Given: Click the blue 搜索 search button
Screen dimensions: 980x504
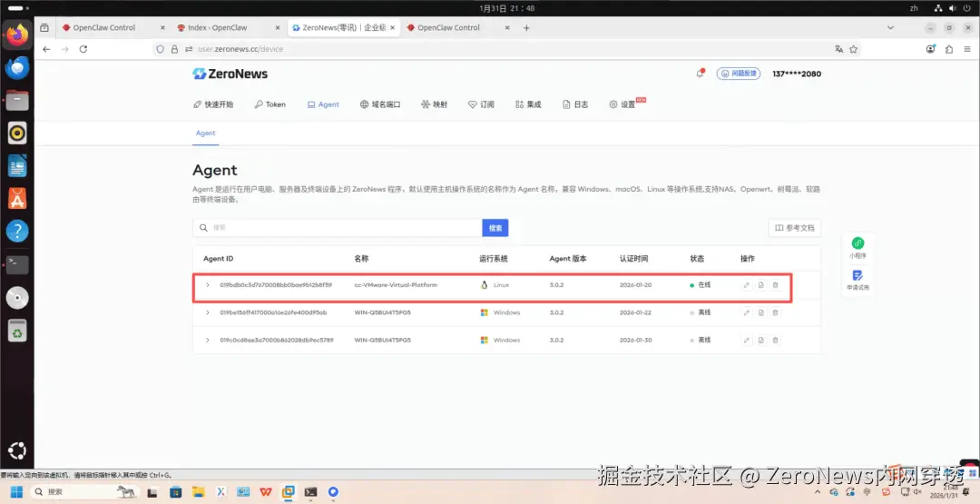Looking at the screenshot, I should (x=495, y=228).
